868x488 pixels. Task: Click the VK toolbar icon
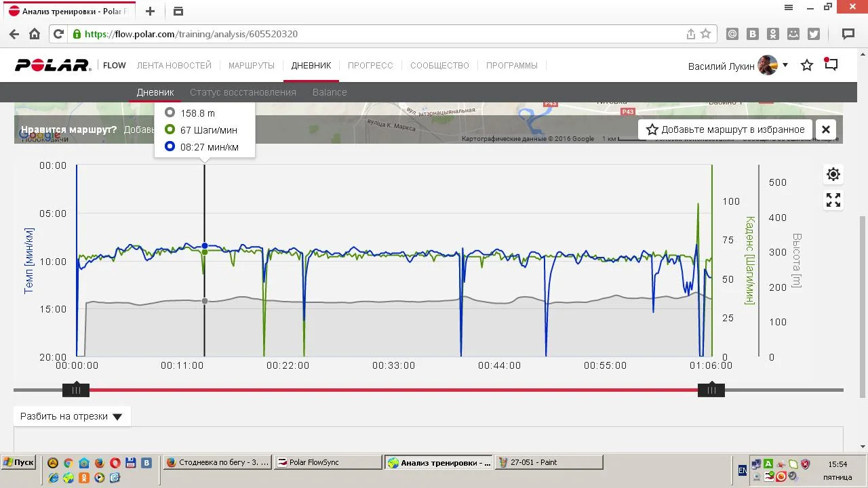click(753, 34)
